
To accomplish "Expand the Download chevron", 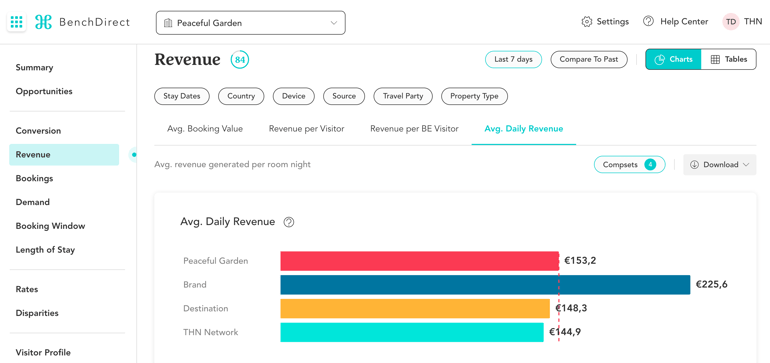I will (746, 165).
